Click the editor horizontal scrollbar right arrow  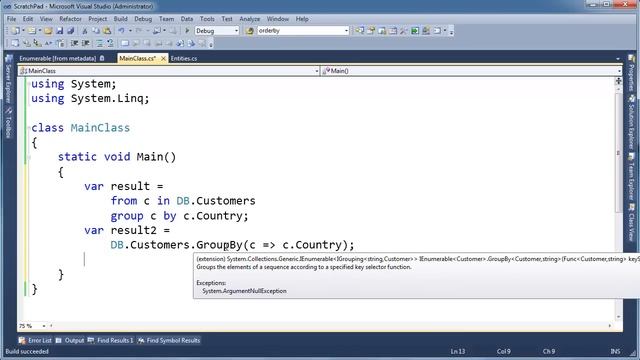click(x=610, y=326)
